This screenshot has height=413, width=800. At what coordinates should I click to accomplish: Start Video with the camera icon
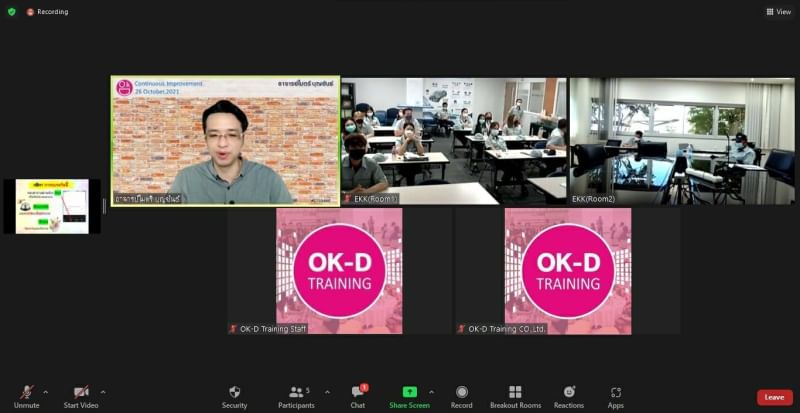click(x=81, y=397)
